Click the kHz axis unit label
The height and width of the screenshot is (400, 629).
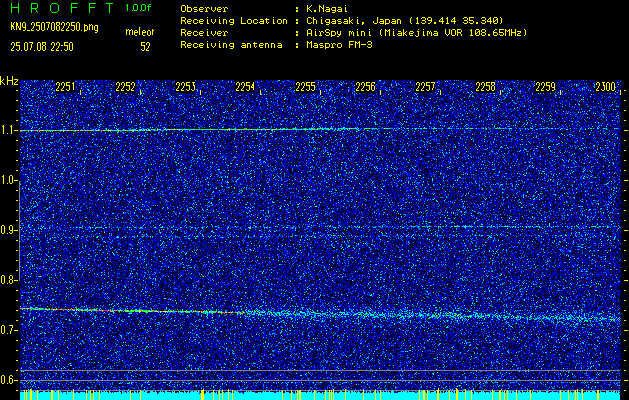9,81
